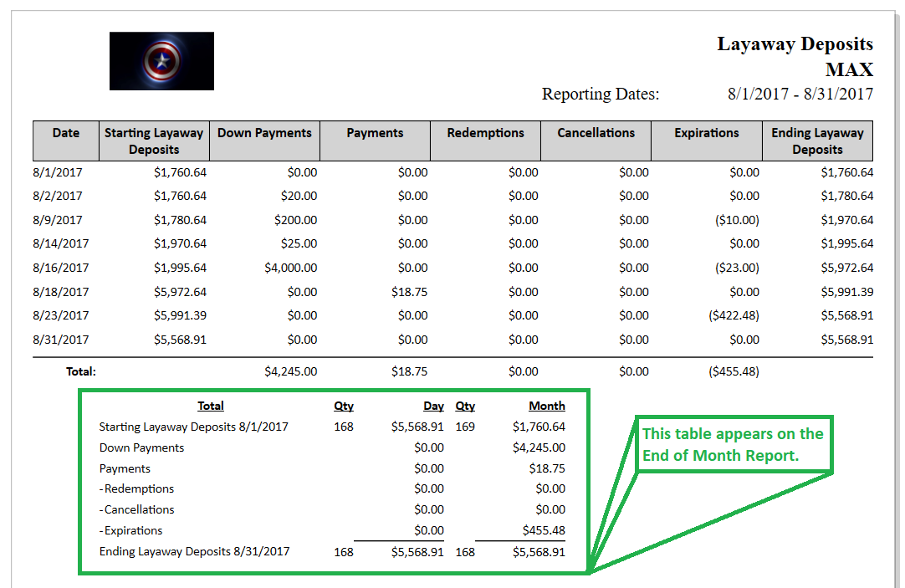Click the $1,760.64 month starting value in summary
The width and height of the screenshot is (905, 588).
(539, 427)
